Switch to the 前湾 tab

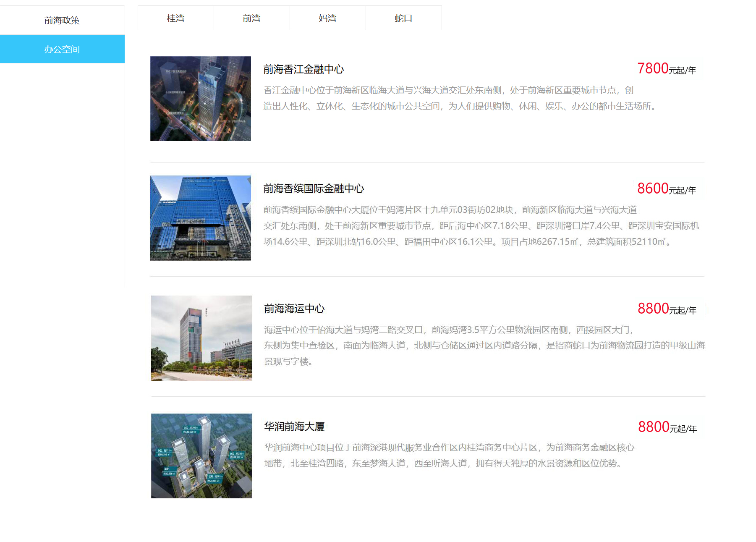tap(251, 18)
